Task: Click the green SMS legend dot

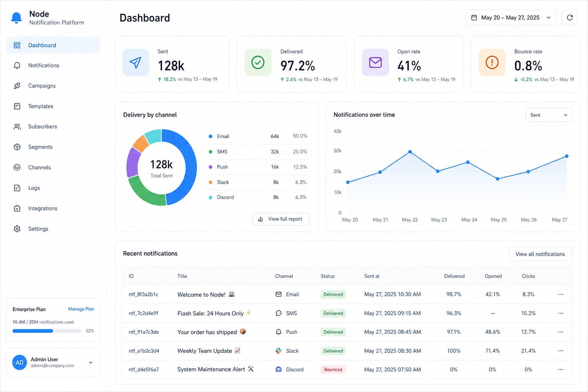Action: tap(211, 152)
